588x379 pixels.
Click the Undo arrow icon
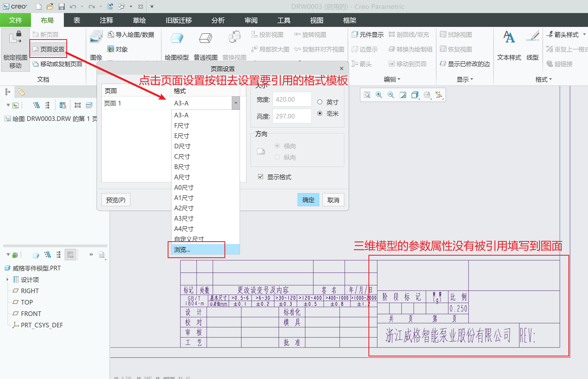click(73, 7)
